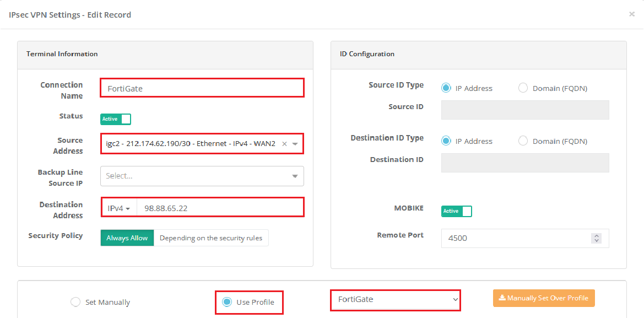Select Domain (FQDN) for Source ID Type

[523, 88]
